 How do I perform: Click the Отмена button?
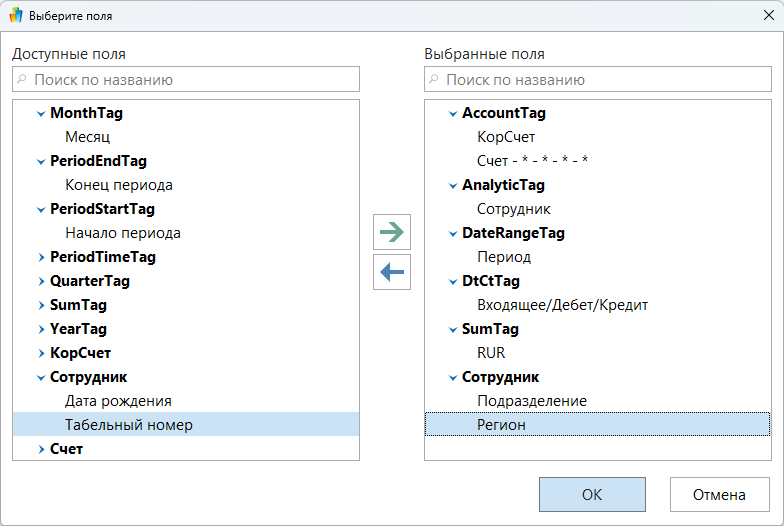[719, 494]
